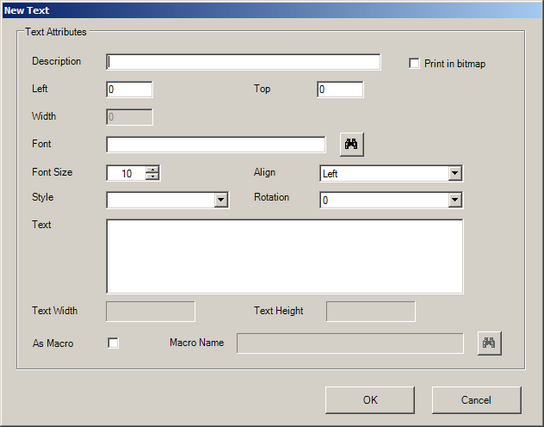
Task: Click into the Left position field
Action: click(129, 89)
